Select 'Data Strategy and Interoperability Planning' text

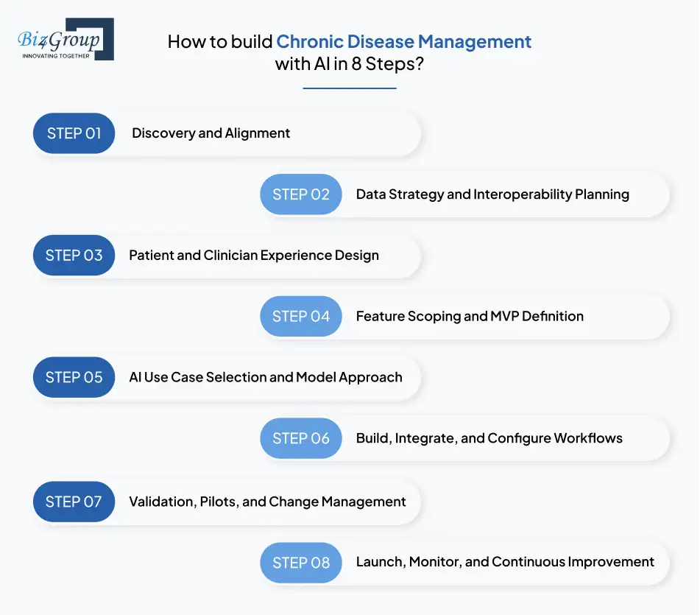(492, 194)
